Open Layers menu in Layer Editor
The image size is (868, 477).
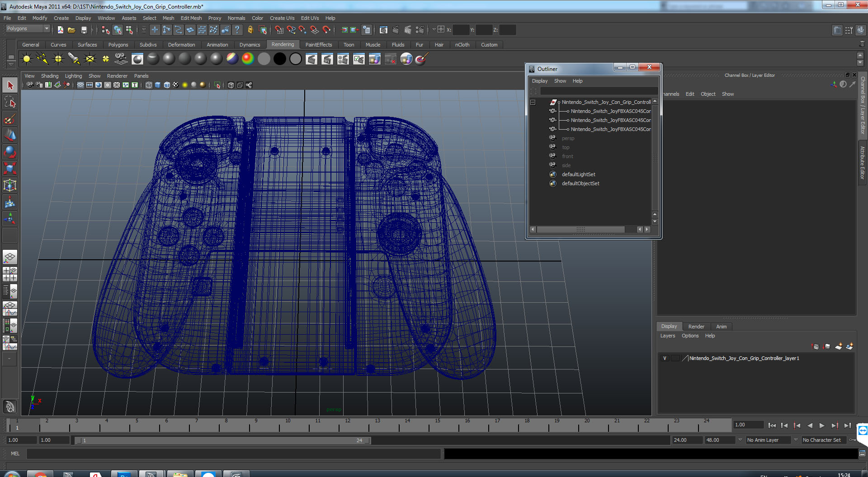[668, 336]
